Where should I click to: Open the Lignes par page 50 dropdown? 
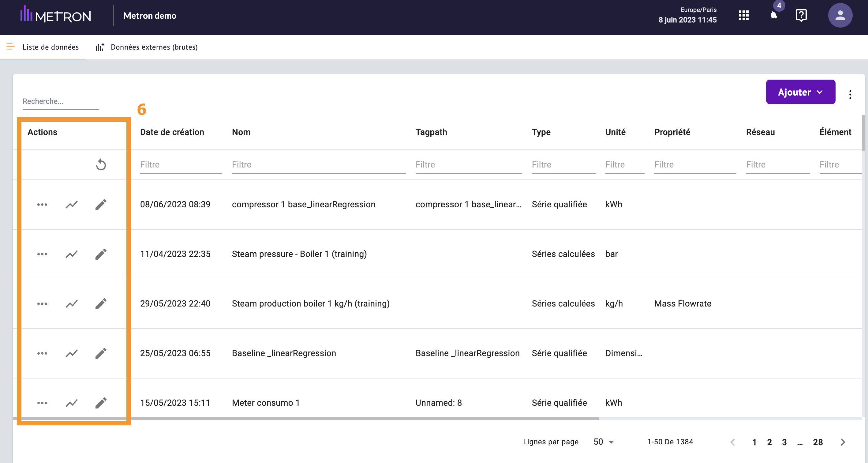604,442
